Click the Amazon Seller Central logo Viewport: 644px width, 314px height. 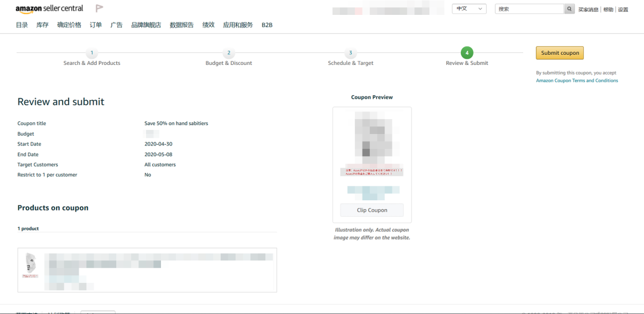pyautogui.click(x=49, y=9)
